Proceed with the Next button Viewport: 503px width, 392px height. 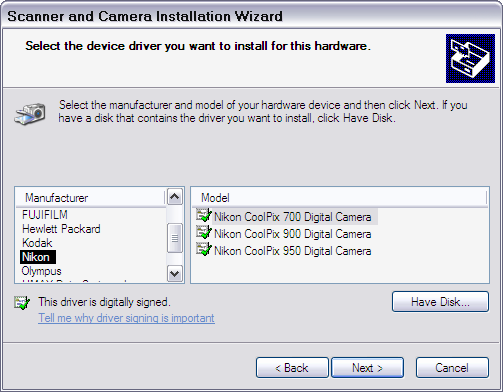pos(367,368)
